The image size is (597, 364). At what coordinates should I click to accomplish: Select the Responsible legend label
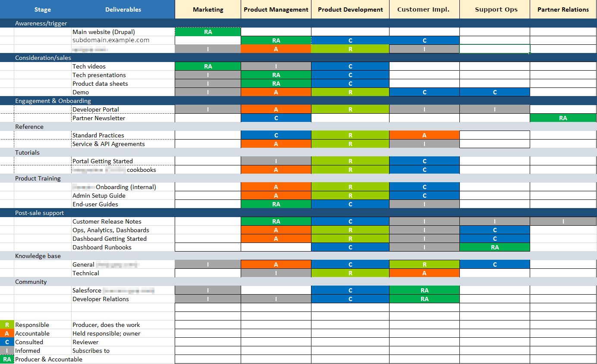32,325
